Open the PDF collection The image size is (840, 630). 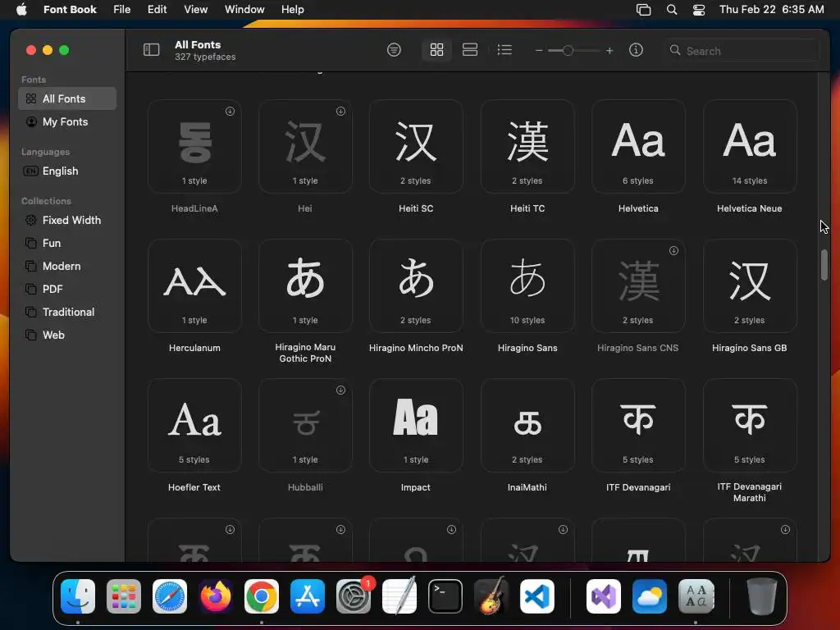pyautogui.click(x=67, y=290)
